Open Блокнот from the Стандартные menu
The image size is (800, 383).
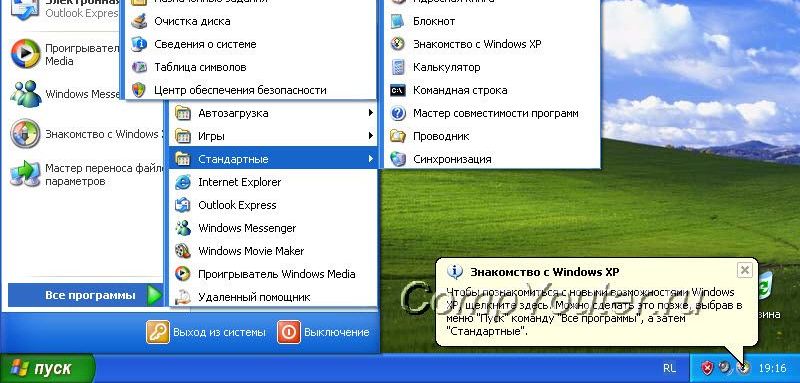(x=492, y=21)
